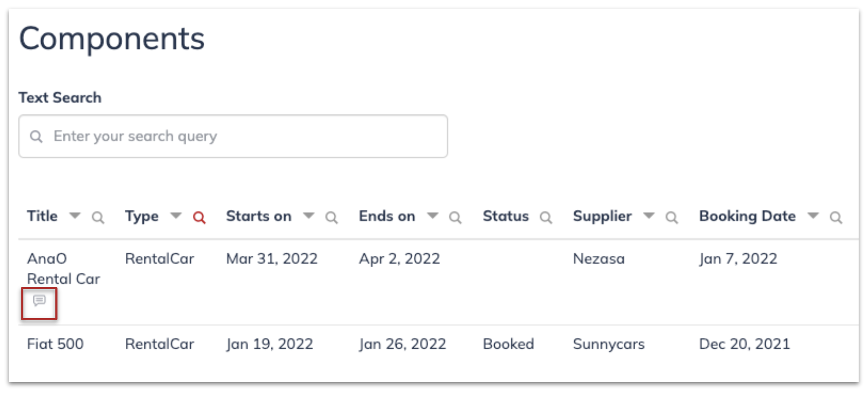Expand the Type column sort arrow
The width and height of the screenshot is (868, 393).
(176, 215)
